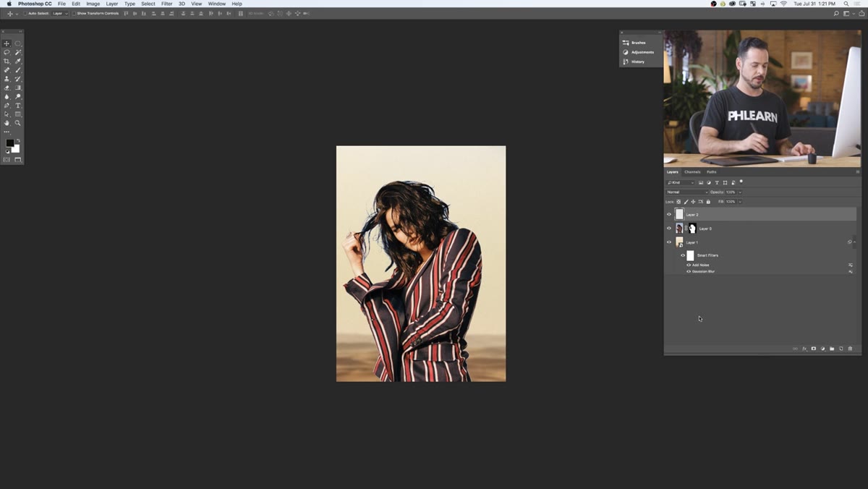Open the Adjustments panel
The image size is (868, 489).
click(639, 52)
